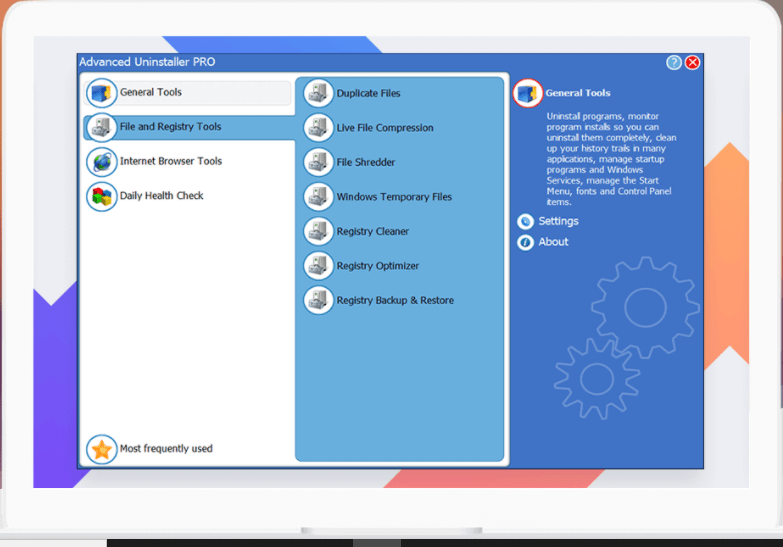Click the File Shredder tool icon
This screenshot has width=783, height=547.
[x=318, y=162]
